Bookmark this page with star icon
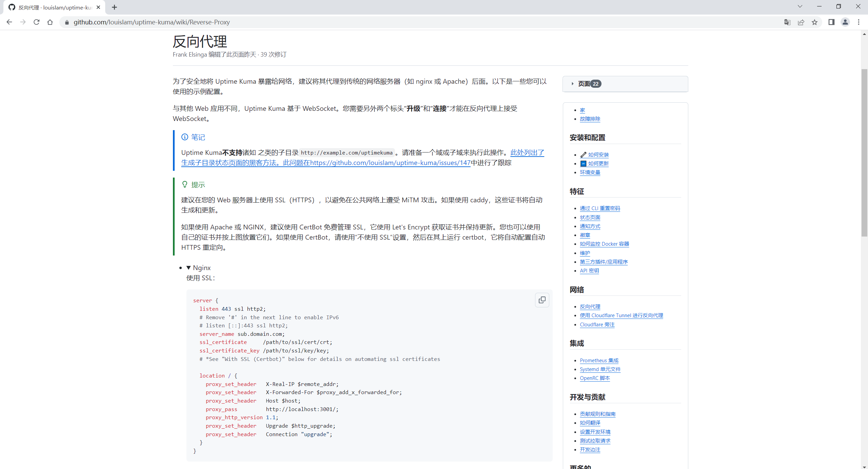 pyautogui.click(x=814, y=22)
